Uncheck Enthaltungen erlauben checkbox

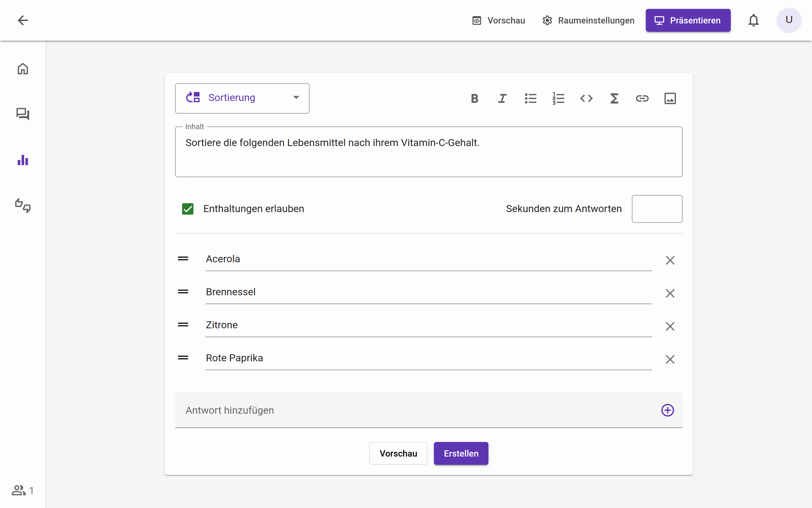(188, 209)
